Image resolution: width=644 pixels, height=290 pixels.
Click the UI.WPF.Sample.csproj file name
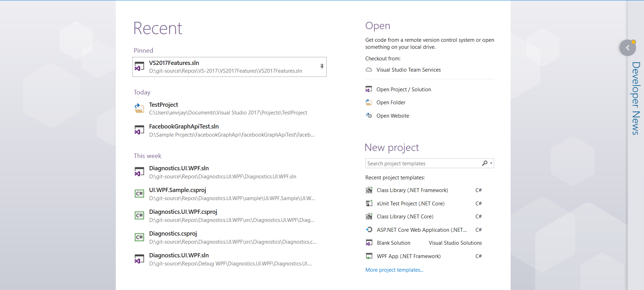(x=178, y=190)
